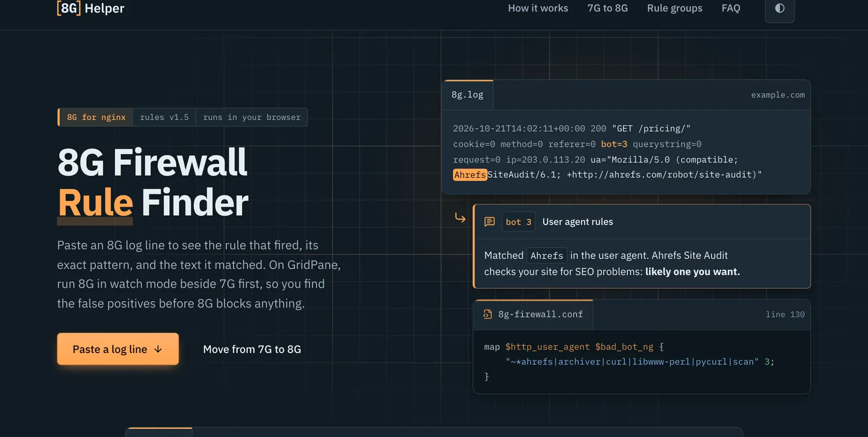Click the 8G for nginx badge

pos(96,117)
